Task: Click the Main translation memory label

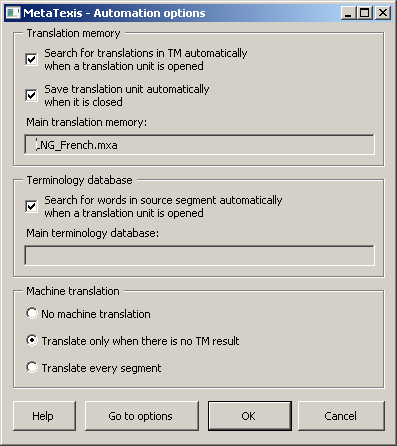Action: pos(86,122)
